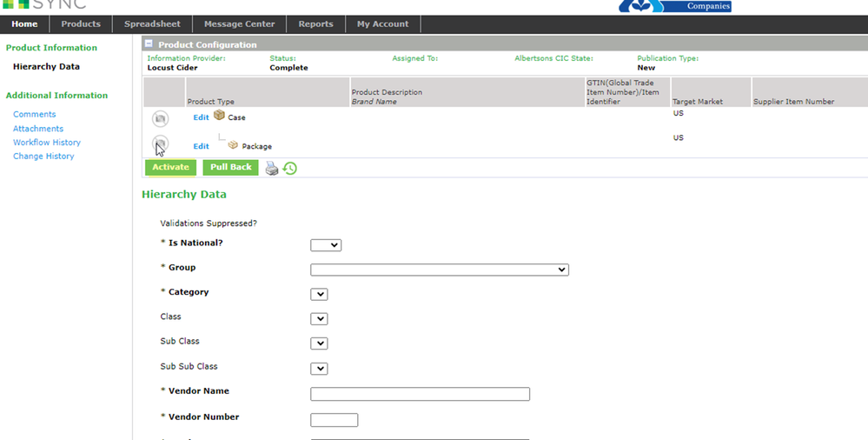Viewport: 868px width, 440px height.
Task: Focus the Vendor Number input box
Action: pos(334,420)
